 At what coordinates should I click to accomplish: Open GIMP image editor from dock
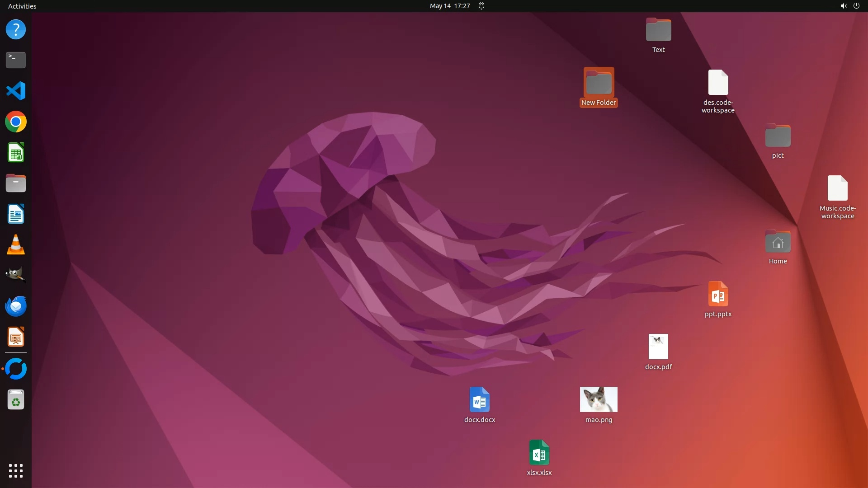pos(16,275)
